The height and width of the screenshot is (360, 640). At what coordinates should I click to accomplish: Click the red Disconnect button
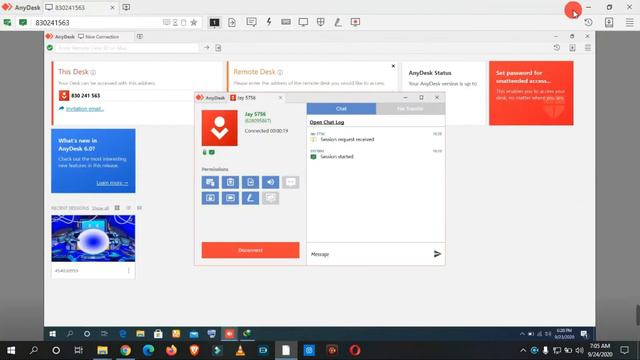[x=250, y=250]
